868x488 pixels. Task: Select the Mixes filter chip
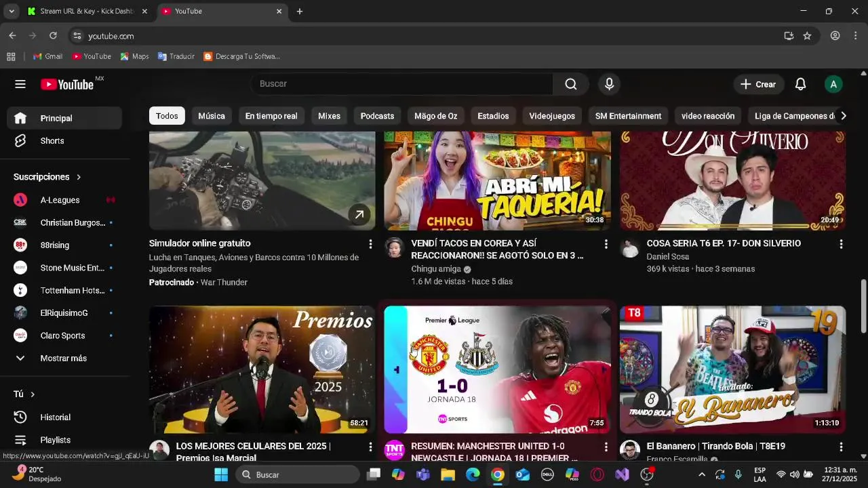point(329,116)
